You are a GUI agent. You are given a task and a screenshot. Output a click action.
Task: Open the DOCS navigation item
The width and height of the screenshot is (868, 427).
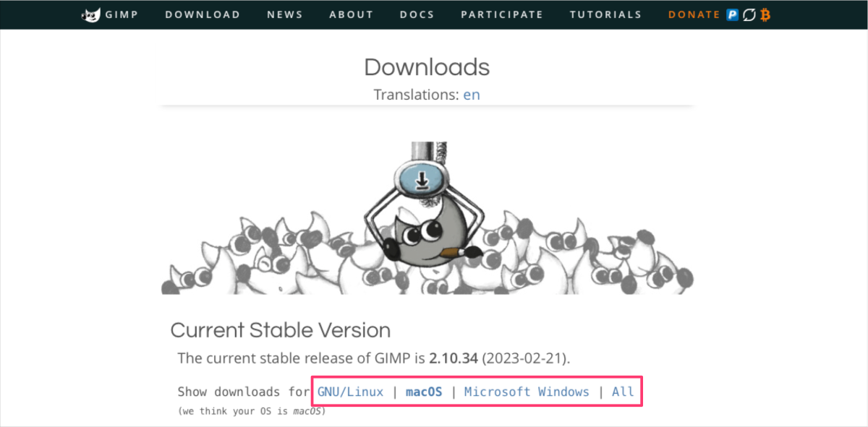pyautogui.click(x=417, y=14)
